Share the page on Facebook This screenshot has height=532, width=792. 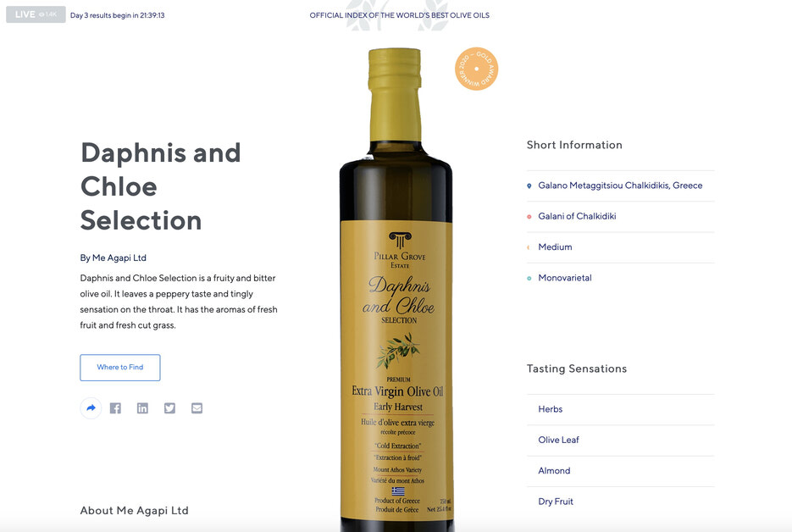point(116,408)
